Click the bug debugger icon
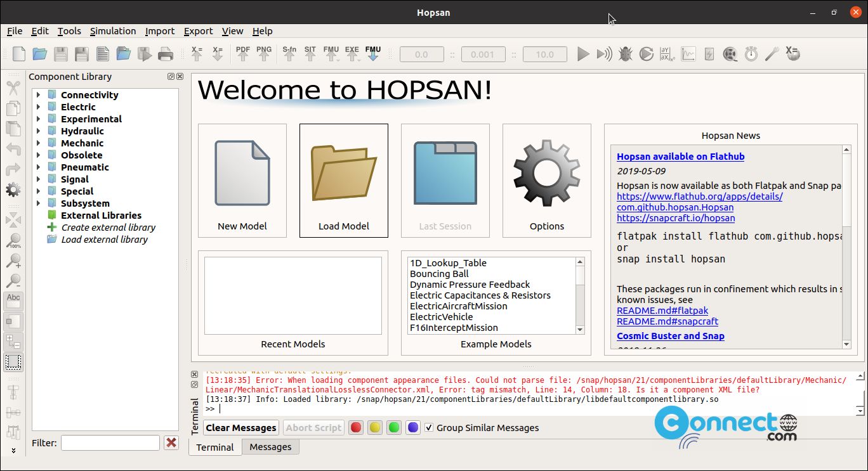 click(626, 55)
